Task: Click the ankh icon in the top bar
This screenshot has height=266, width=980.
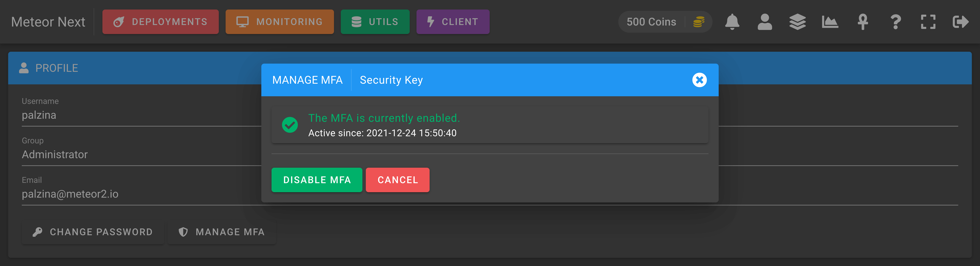Action: [863, 22]
